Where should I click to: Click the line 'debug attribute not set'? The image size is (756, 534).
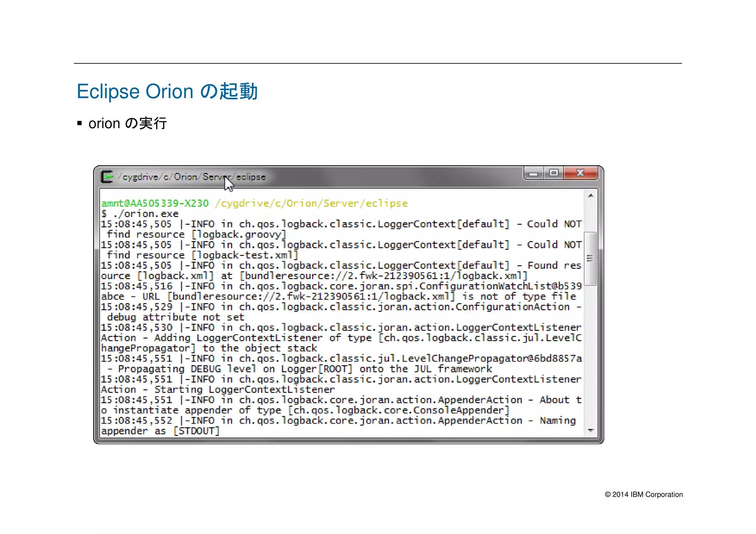(176, 317)
